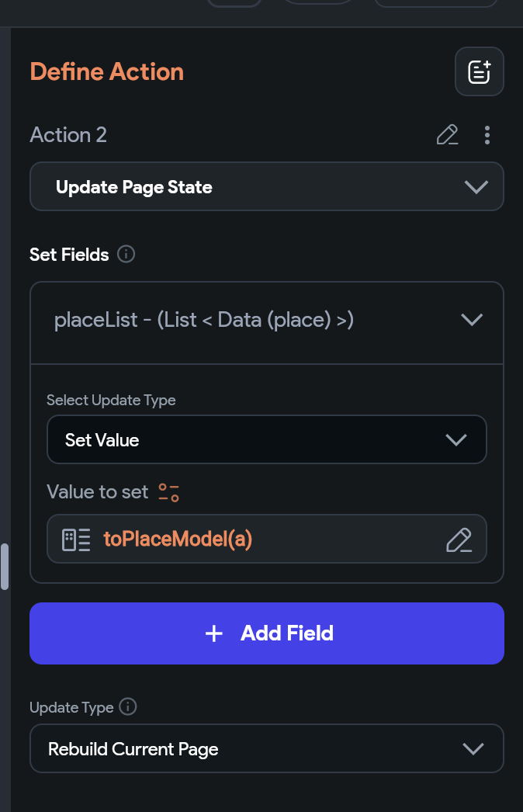Click the add note icon beside Define Action
Viewport: 523px width, 812px height.
coord(480,71)
